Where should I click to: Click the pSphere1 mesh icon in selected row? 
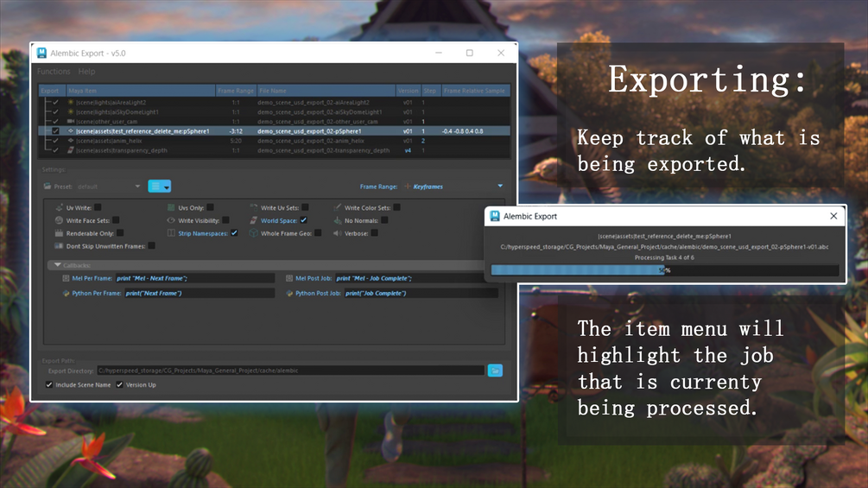click(x=70, y=131)
